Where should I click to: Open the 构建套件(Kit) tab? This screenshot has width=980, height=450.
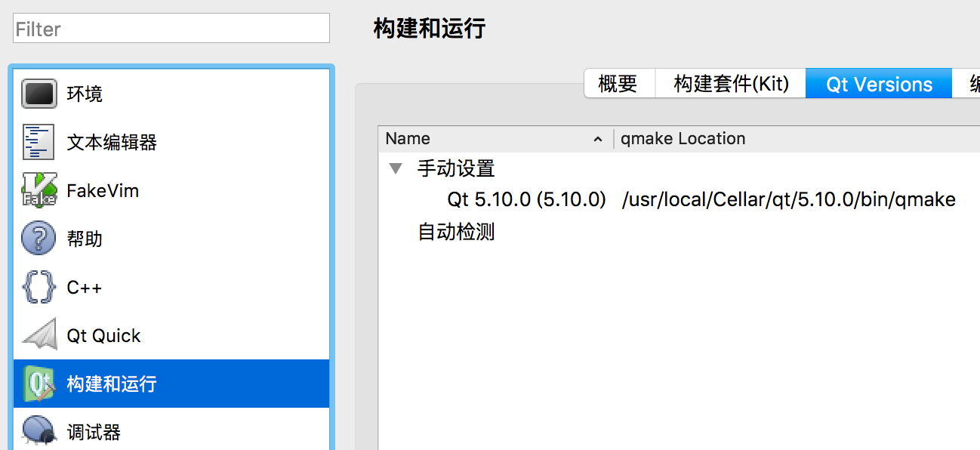pyautogui.click(x=730, y=84)
